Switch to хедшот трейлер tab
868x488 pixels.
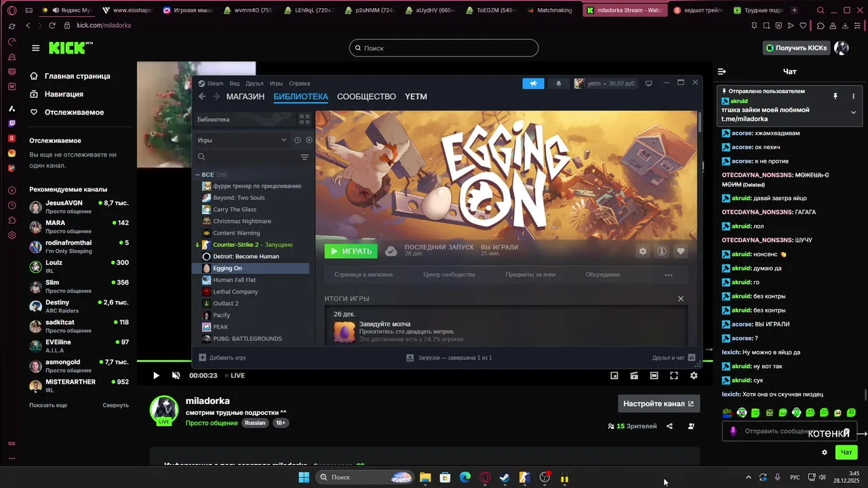[700, 10]
